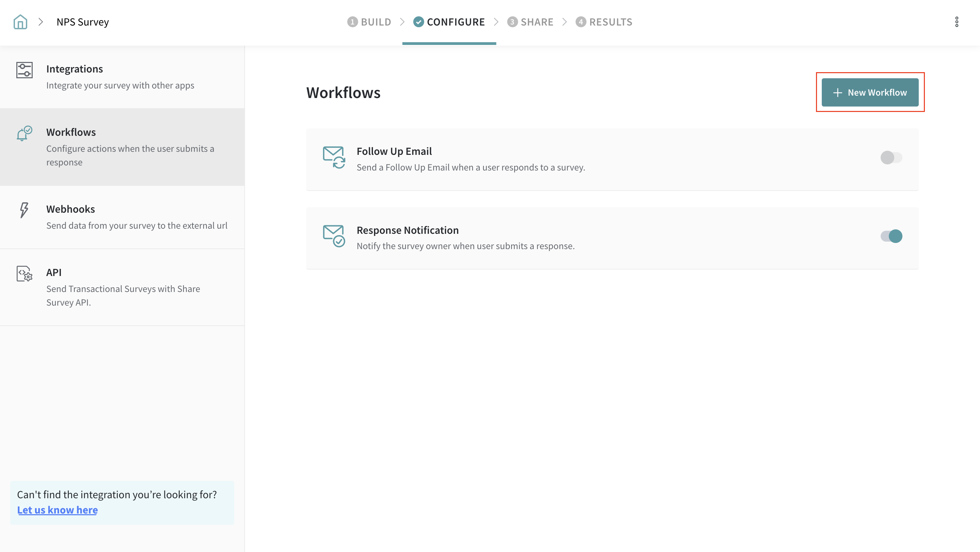Select the CONFIGURE step tab

(x=449, y=22)
